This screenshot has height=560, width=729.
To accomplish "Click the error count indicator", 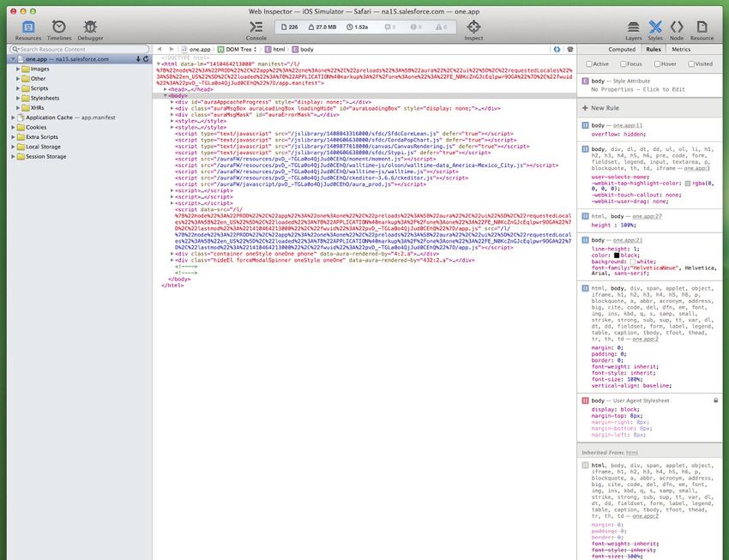I will (416, 27).
